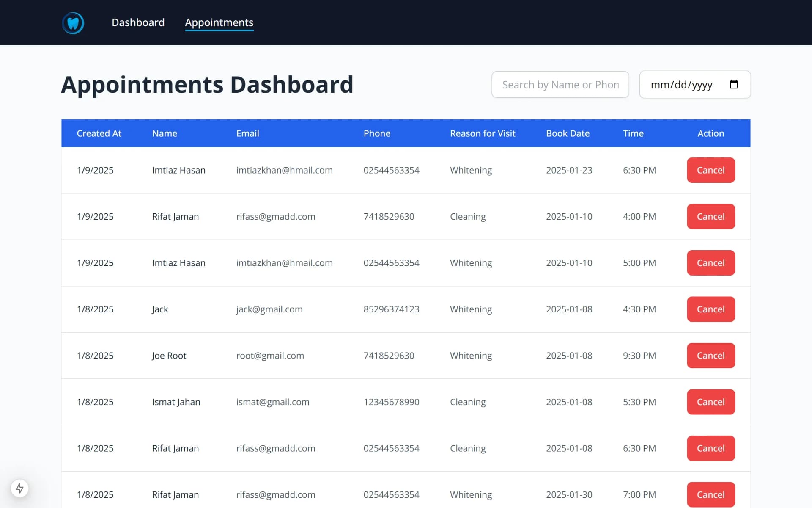812x508 pixels.
Task: Click phone number 12345678990
Action: pyautogui.click(x=391, y=402)
